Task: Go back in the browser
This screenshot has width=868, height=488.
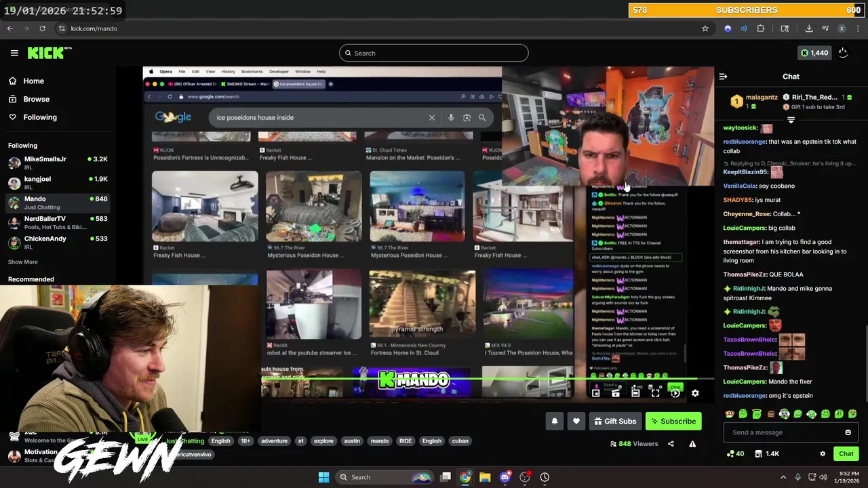Action: pyautogui.click(x=9, y=28)
